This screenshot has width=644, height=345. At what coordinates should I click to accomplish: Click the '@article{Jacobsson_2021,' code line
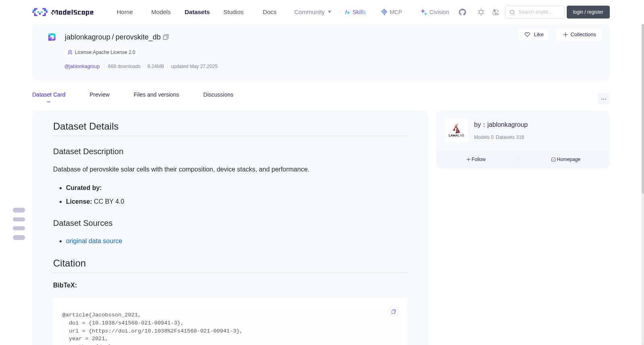[101, 315]
